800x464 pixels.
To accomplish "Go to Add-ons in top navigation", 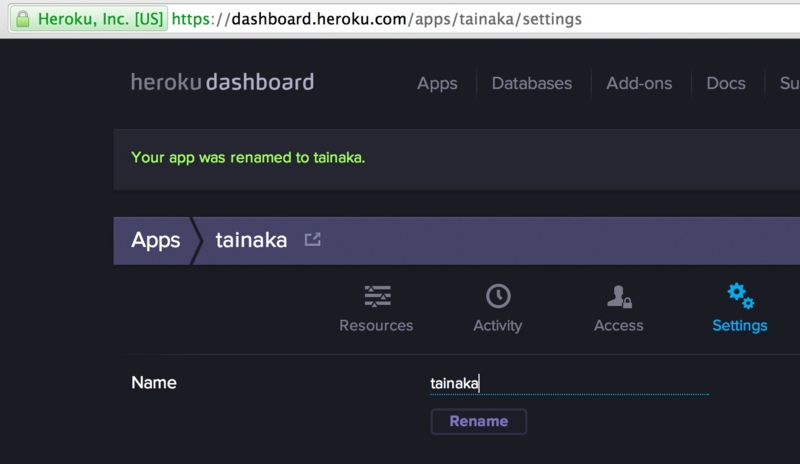I will (639, 83).
